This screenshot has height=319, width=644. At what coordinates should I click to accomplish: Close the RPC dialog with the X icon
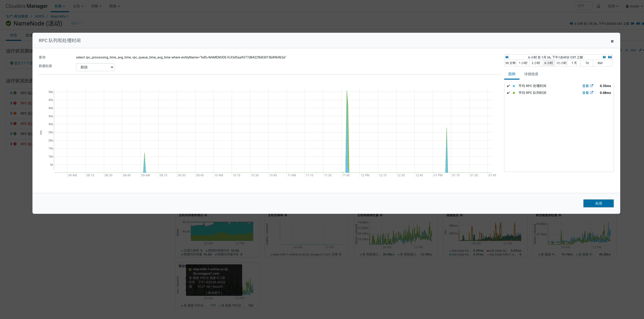pyautogui.click(x=612, y=41)
